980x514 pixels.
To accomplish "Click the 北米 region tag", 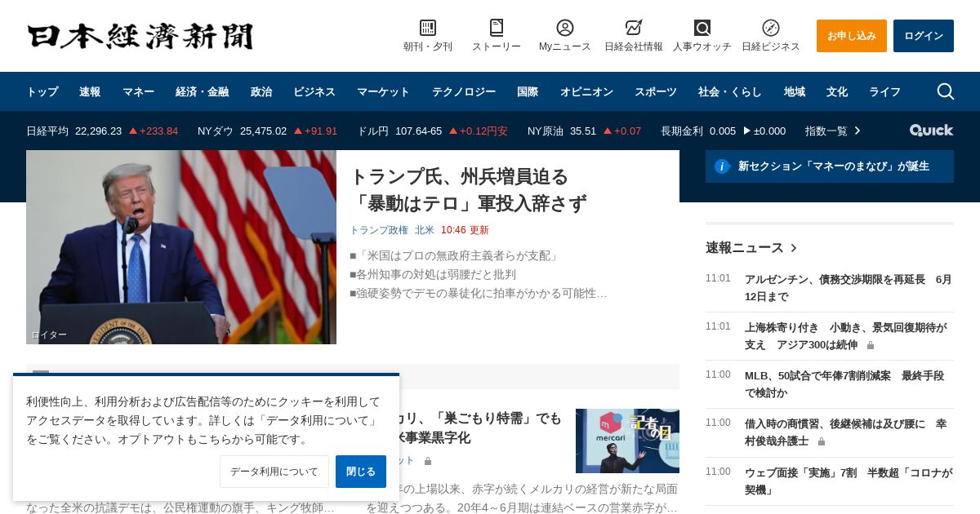I will pos(425,230).
